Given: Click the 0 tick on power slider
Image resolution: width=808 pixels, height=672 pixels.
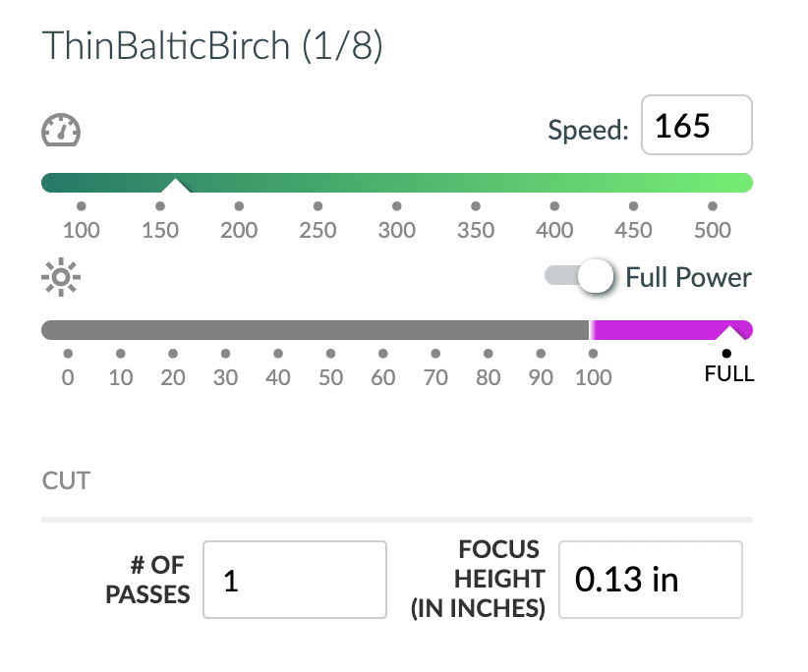Looking at the screenshot, I should pos(68,354).
